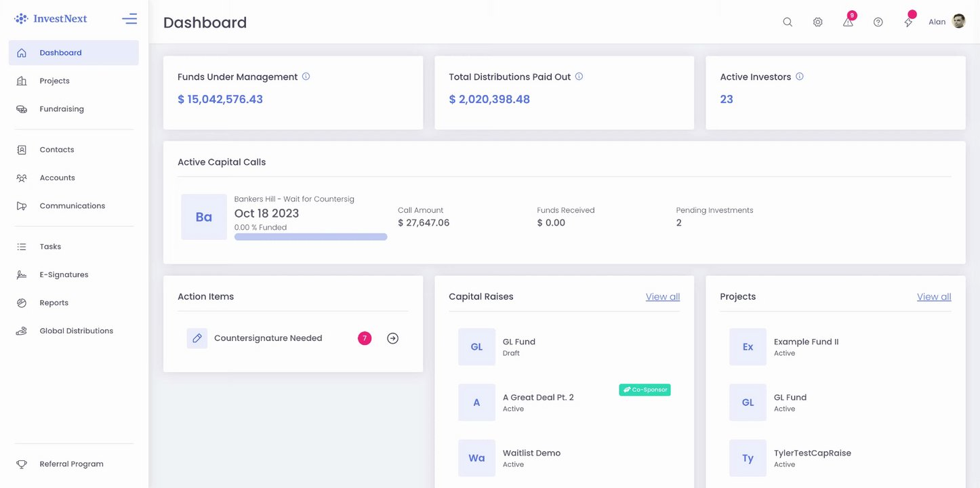Click the search magnifier icon
This screenshot has height=488, width=980.
(788, 22)
